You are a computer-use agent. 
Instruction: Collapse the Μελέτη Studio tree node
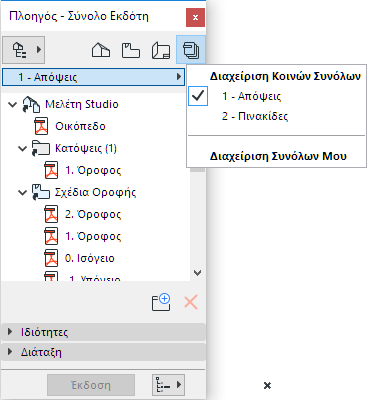click(x=13, y=104)
